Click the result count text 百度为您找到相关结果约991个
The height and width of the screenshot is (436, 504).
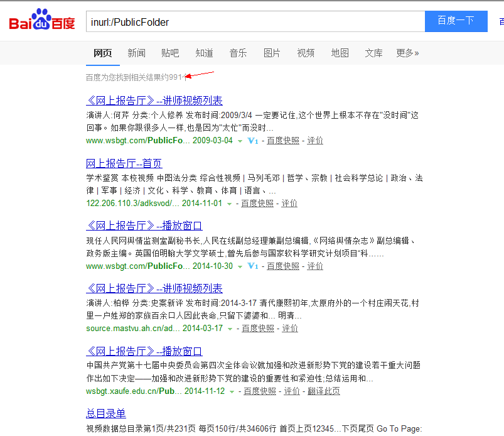(137, 77)
